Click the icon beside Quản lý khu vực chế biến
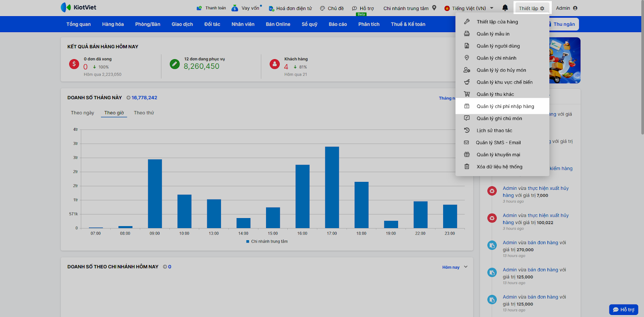 coord(467,82)
